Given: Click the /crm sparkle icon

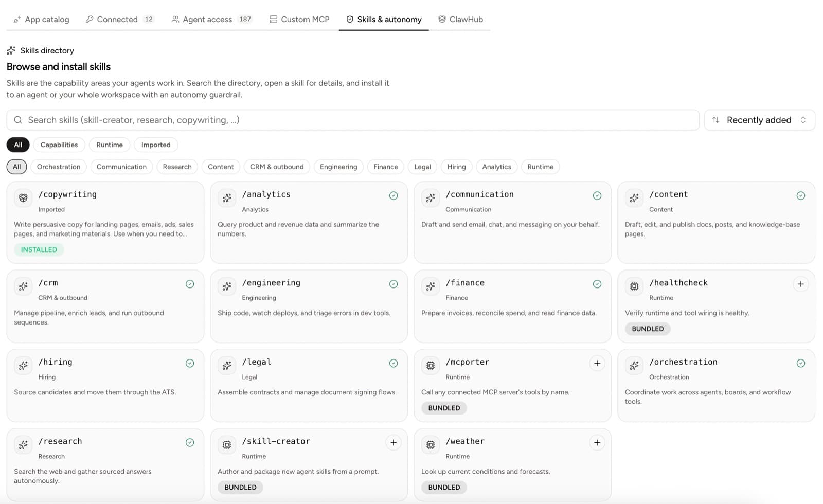Looking at the screenshot, I should pyautogui.click(x=23, y=286).
